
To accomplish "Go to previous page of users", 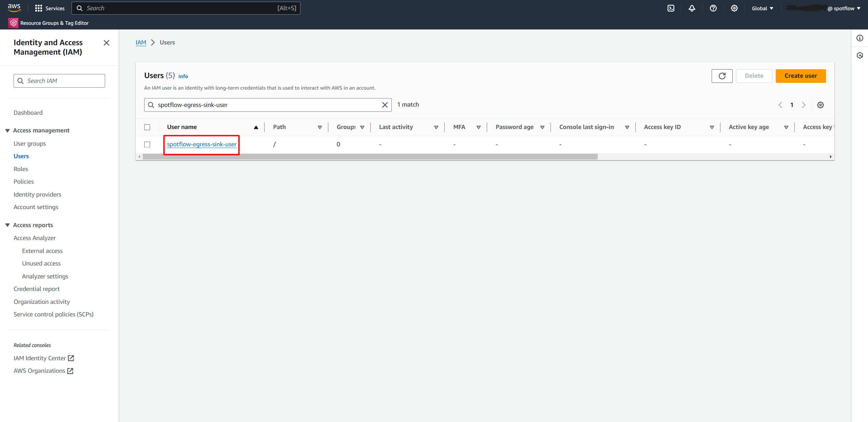I will pos(780,105).
